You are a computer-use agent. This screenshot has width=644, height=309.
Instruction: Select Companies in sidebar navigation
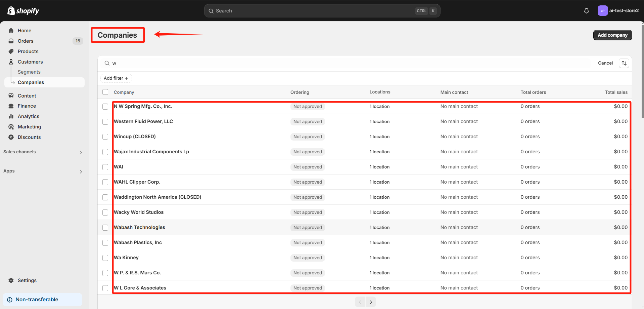[44, 82]
